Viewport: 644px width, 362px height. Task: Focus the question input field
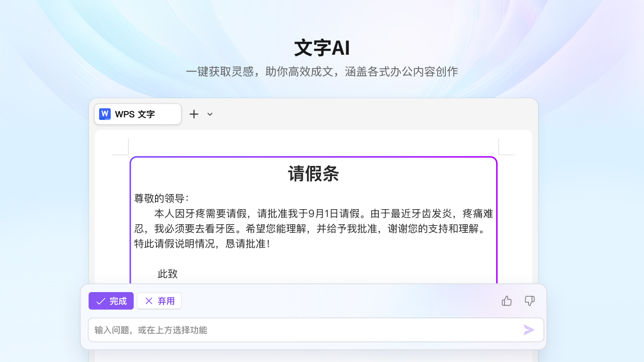point(302,330)
